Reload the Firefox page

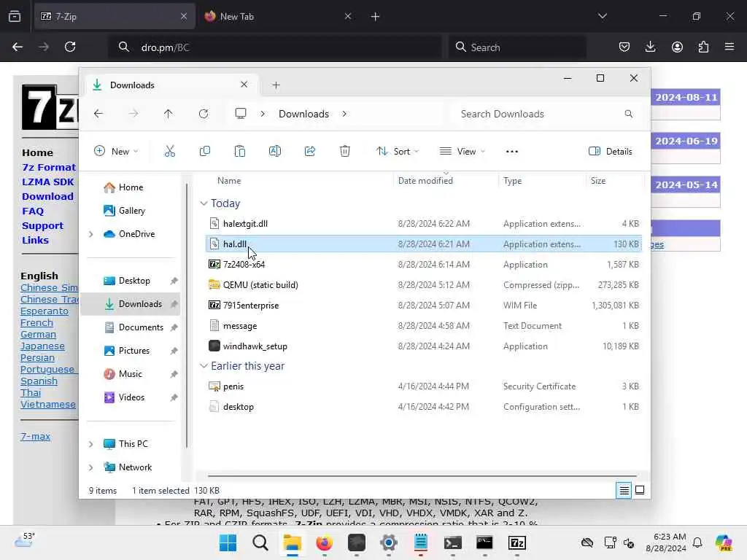(x=70, y=47)
